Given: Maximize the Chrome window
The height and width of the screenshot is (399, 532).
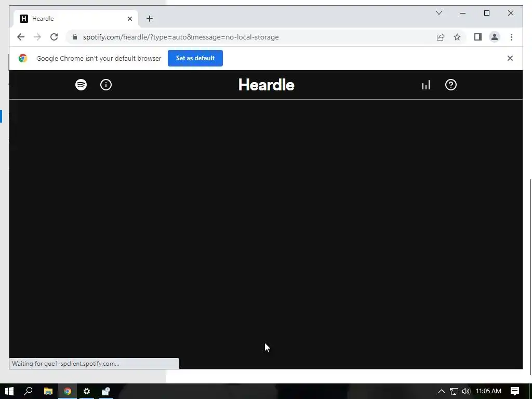Looking at the screenshot, I should tap(486, 13).
